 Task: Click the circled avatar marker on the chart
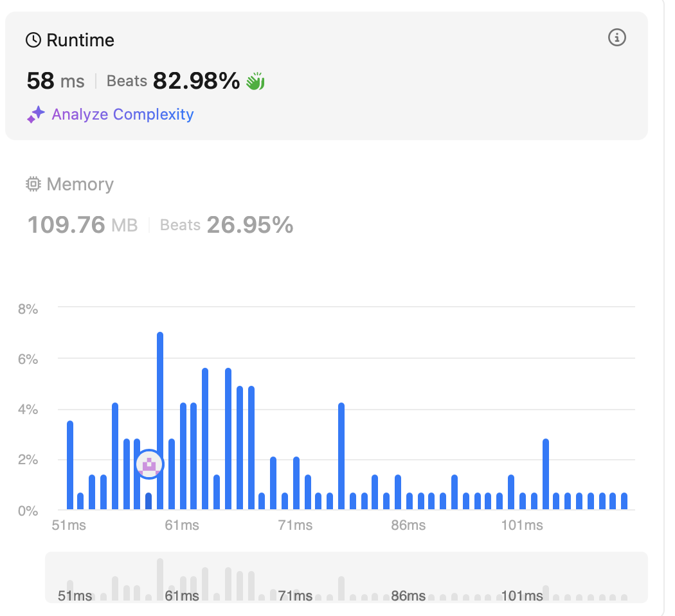[x=150, y=464]
